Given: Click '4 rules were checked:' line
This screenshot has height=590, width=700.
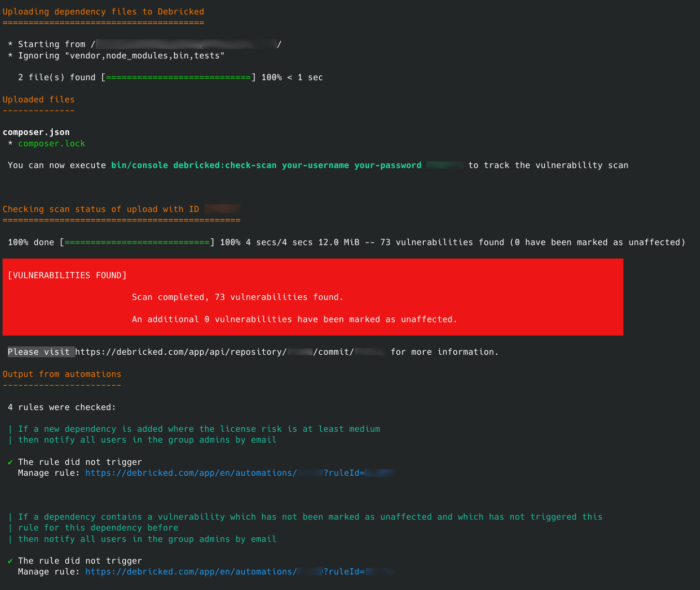Looking at the screenshot, I should coord(62,407).
